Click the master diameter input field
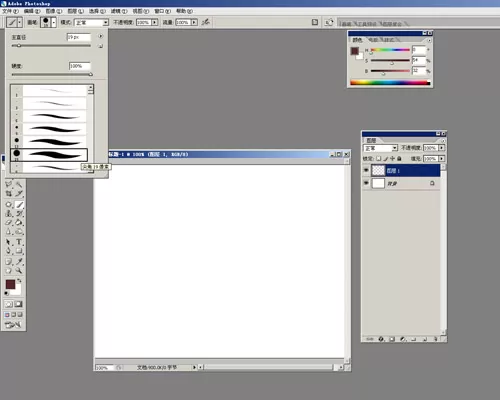Viewport: 500px width, 400px height. click(x=79, y=37)
